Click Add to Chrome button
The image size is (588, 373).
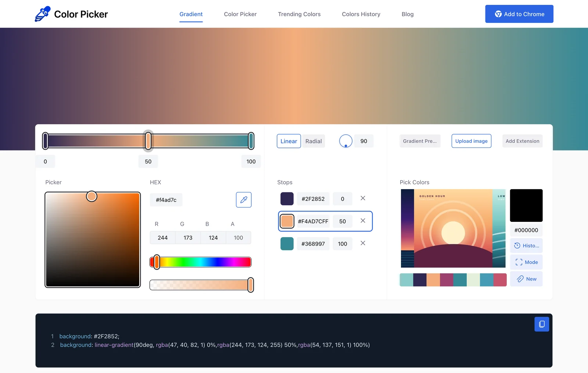point(519,14)
